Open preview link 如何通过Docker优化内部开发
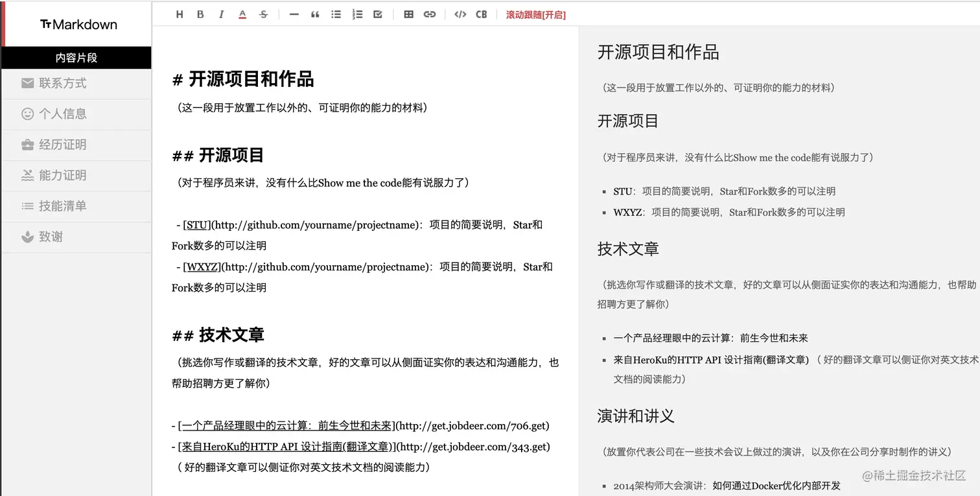 [776, 485]
